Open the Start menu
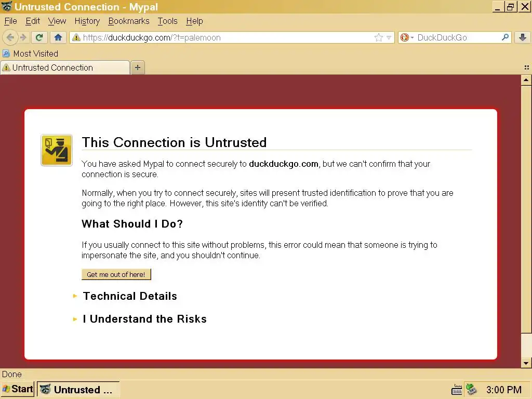This screenshot has width=532, height=399. [x=18, y=389]
